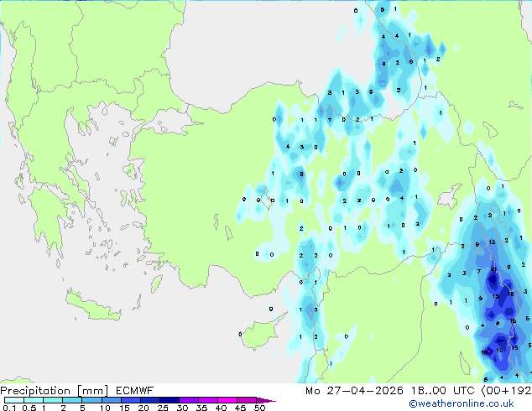Click the 15–20 mm legend swatch
Viewport: 532px width, 411px height.
[131, 400]
